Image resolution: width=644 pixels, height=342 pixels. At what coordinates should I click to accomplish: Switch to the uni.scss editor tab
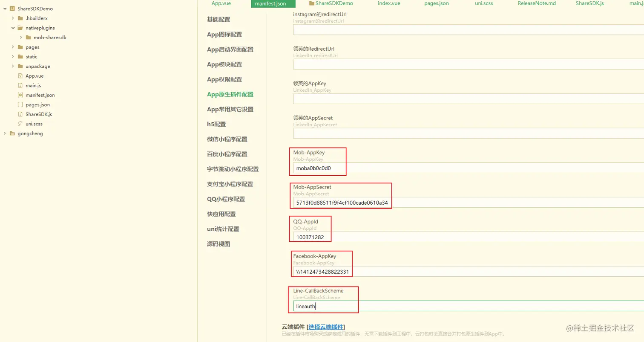coord(484,3)
